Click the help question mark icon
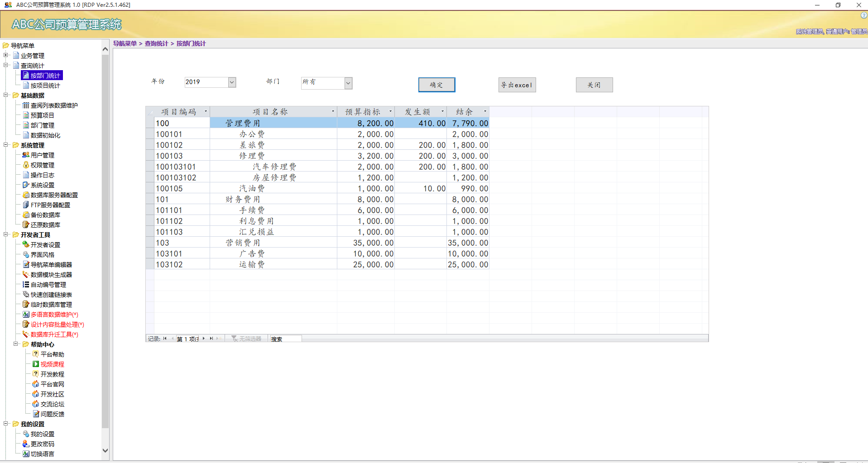The width and height of the screenshot is (868, 463). tap(863, 15)
